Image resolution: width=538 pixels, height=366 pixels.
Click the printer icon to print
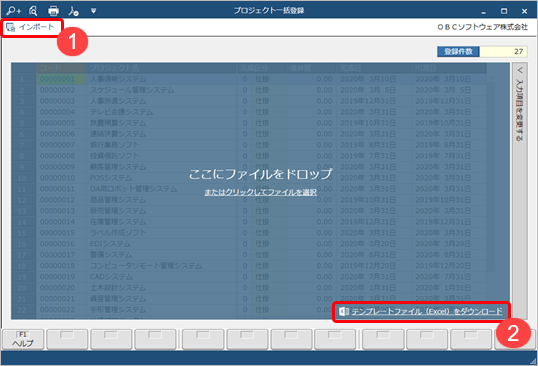(54, 11)
